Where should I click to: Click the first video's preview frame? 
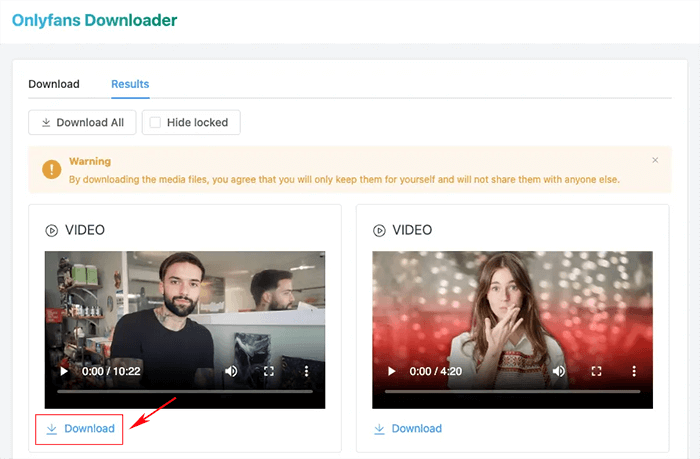(x=184, y=300)
